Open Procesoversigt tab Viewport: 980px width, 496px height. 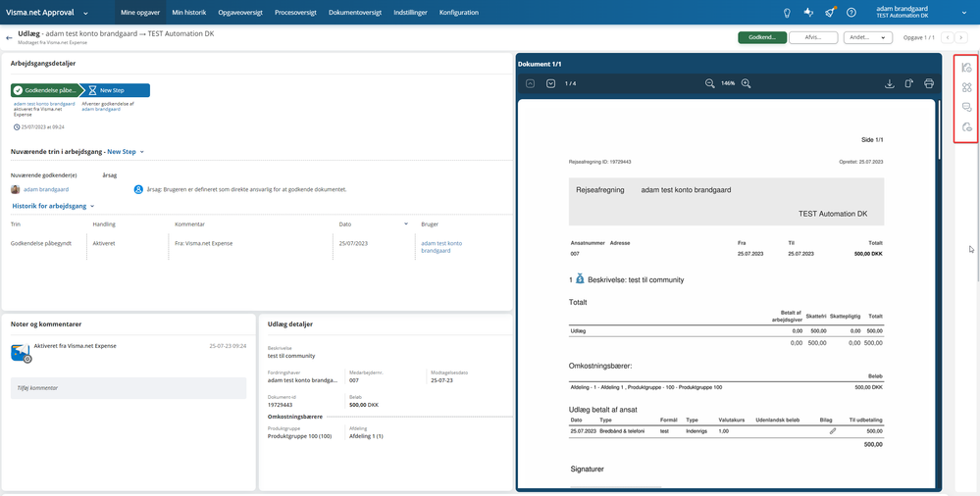pos(295,13)
